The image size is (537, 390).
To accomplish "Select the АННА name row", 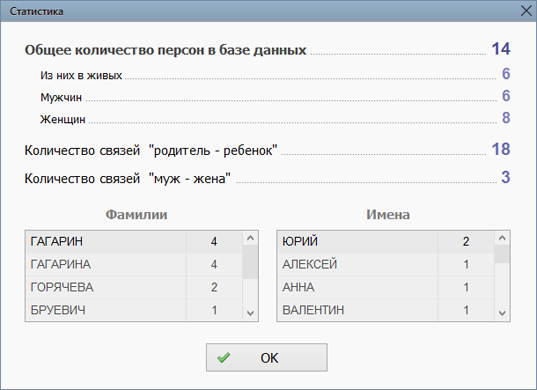I will 386,287.
